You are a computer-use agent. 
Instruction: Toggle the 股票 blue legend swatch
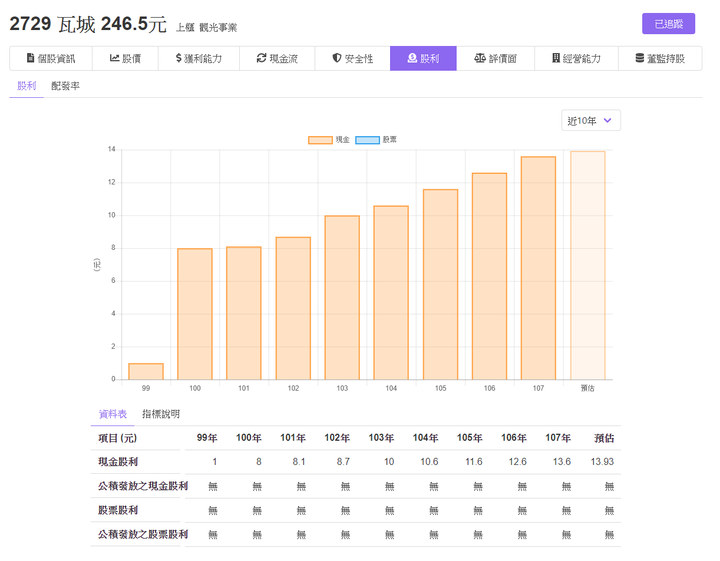tap(367, 140)
